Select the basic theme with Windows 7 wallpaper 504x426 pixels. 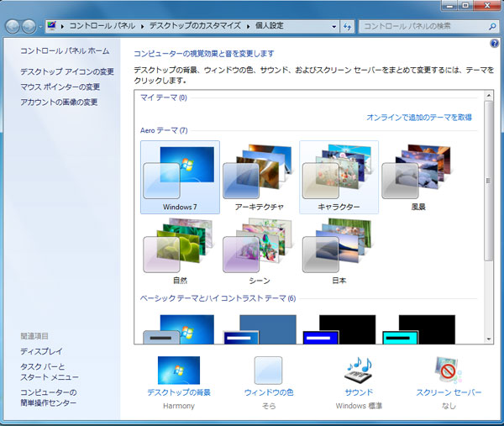tap(179, 329)
